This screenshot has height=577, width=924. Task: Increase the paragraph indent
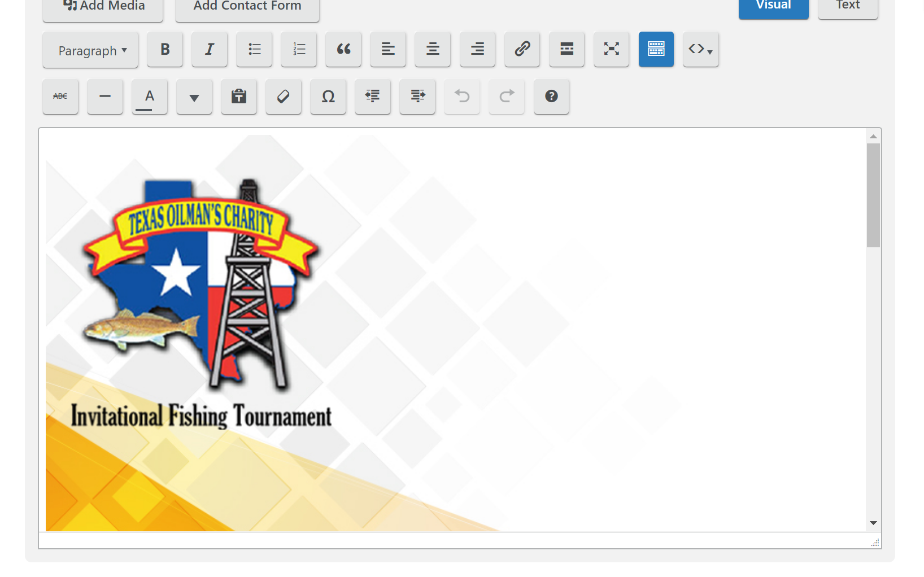417,97
